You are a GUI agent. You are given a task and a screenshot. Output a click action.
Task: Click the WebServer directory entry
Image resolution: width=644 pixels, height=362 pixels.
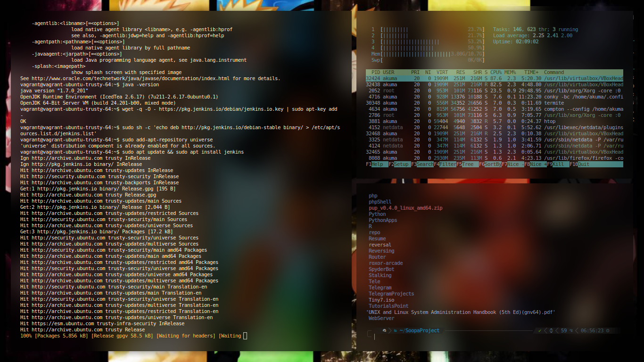point(381,318)
